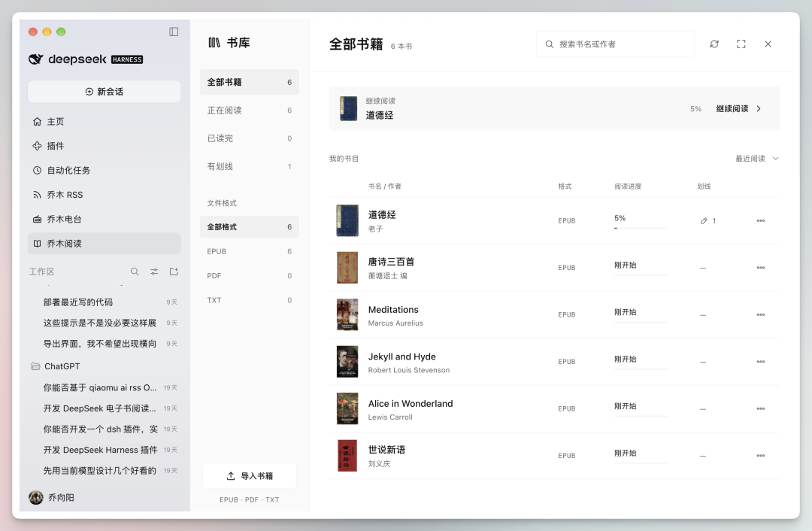Open more options for Alice in Wonderland
The image size is (812, 531).
[x=761, y=408]
